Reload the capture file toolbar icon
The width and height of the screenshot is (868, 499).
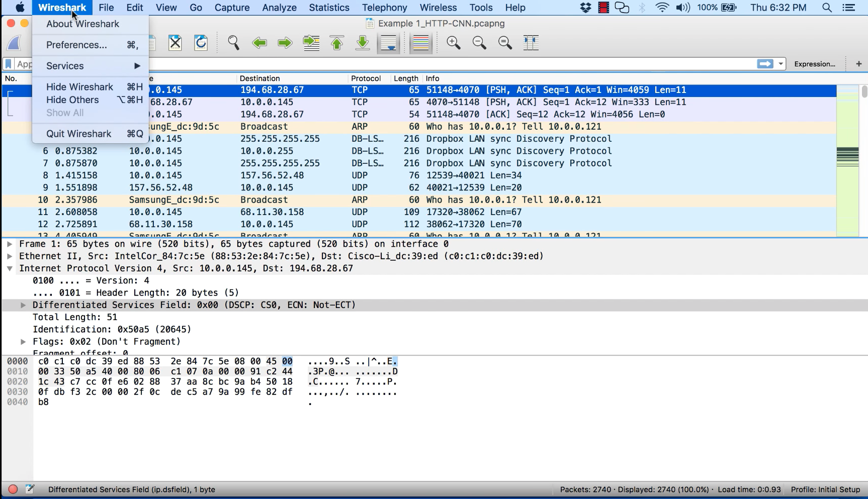coord(201,43)
